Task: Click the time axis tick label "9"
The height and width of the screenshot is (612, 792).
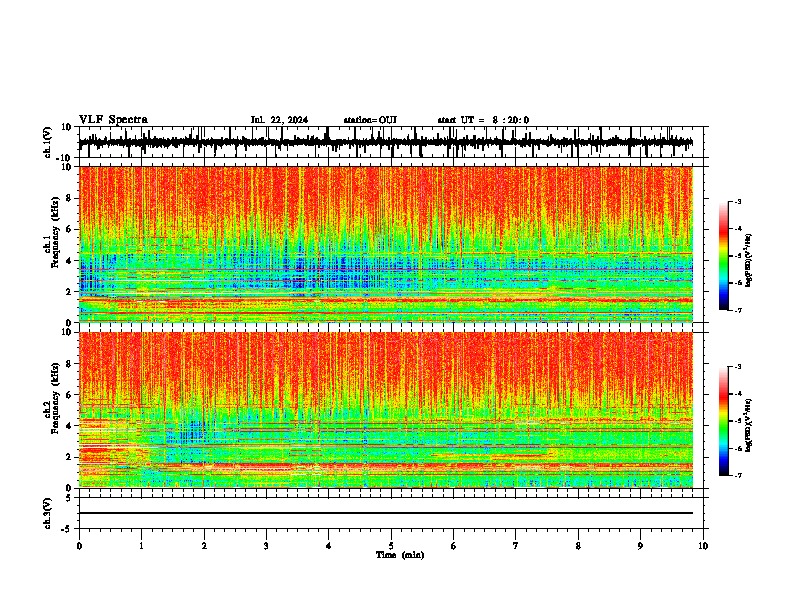Action: pos(640,546)
